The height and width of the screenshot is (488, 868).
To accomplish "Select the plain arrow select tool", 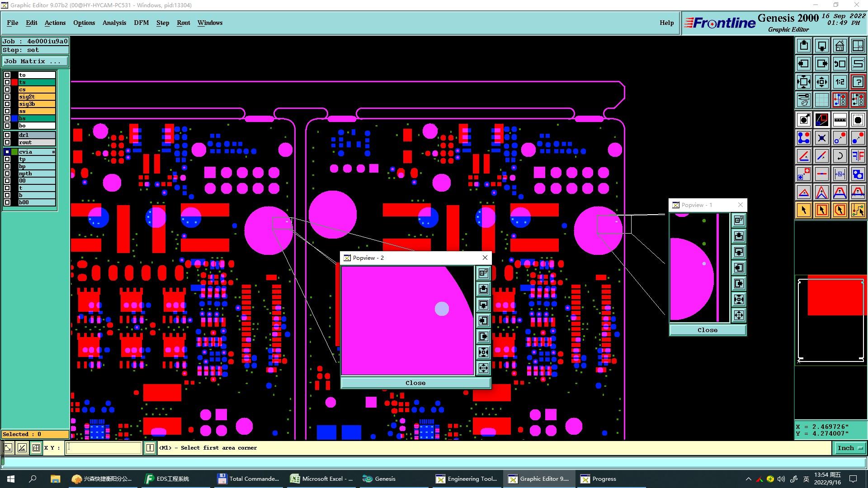I will (804, 210).
